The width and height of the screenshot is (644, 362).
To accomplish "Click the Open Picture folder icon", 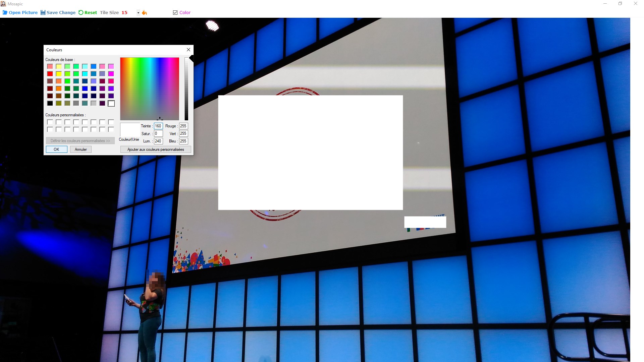I will (x=5, y=13).
